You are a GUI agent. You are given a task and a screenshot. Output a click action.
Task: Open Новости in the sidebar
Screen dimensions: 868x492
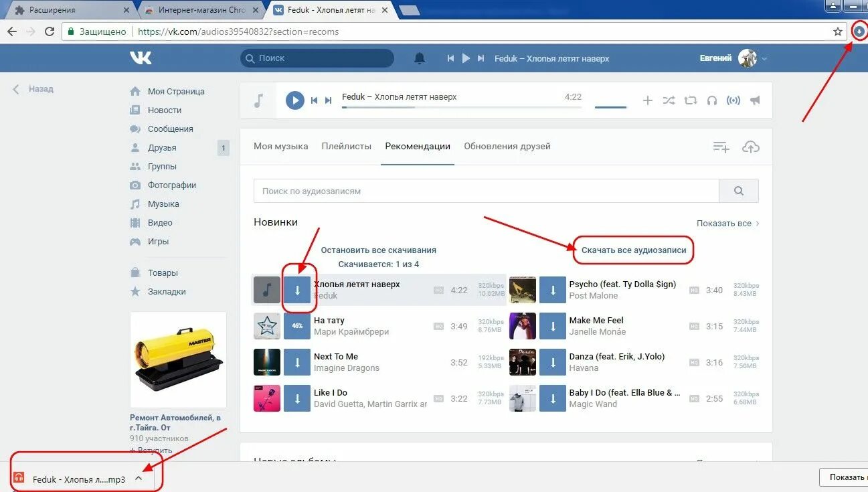click(x=165, y=110)
